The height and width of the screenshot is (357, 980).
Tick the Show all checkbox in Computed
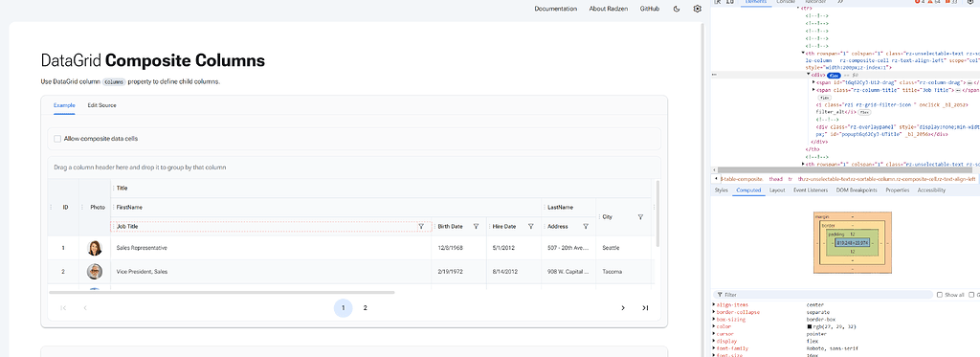[x=940, y=295]
